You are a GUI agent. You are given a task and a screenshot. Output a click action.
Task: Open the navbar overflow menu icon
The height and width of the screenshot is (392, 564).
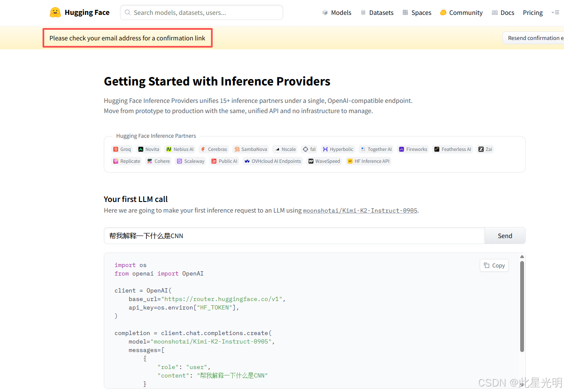555,12
